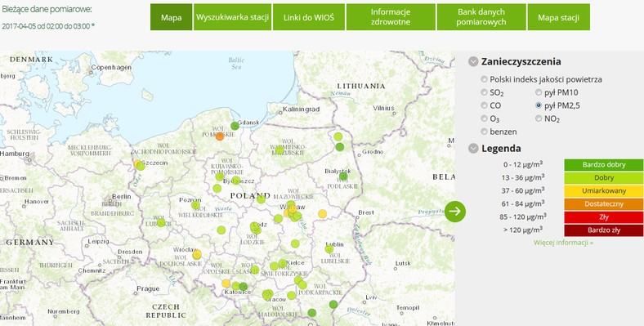Click the yellow marker east of Warsaw
644x326 pixels.
point(323,213)
